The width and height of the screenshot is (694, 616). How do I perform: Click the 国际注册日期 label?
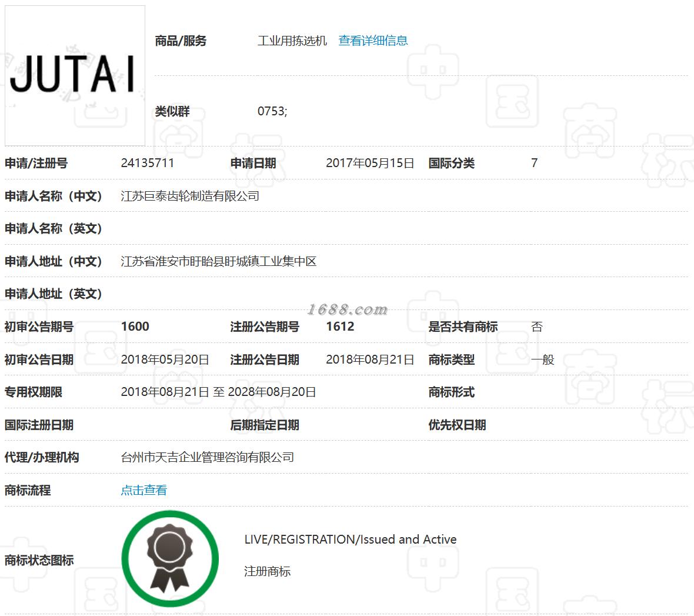point(39,425)
